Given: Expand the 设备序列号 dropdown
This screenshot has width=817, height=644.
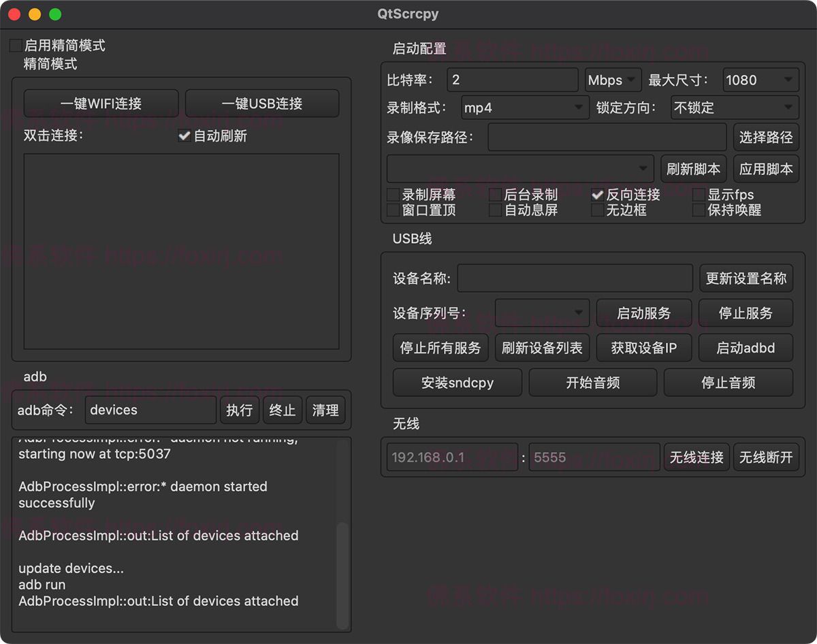Looking at the screenshot, I should 542,313.
